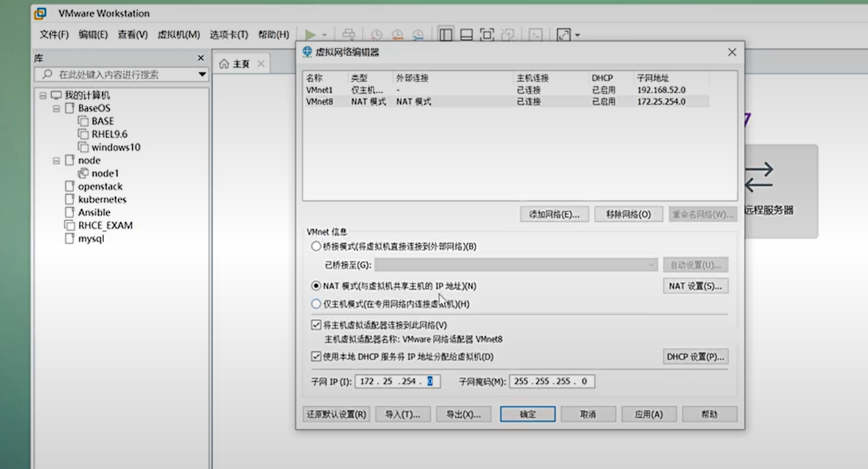868x469 pixels.
Task: Toggle the 使用本地 DHCP 服务 checkbox
Action: tap(316, 356)
